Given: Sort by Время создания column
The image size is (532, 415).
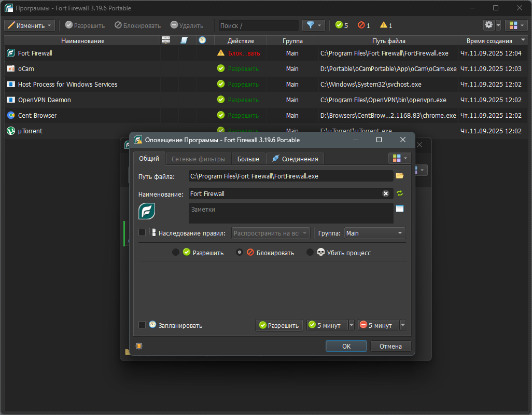Looking at the screenshot, I should tap(493, 40).
